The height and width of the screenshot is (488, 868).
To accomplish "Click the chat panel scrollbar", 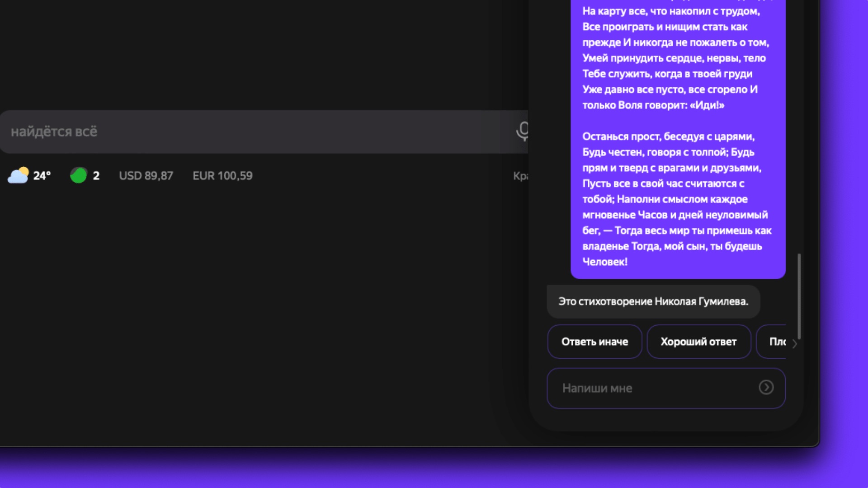I will (799, 296).
